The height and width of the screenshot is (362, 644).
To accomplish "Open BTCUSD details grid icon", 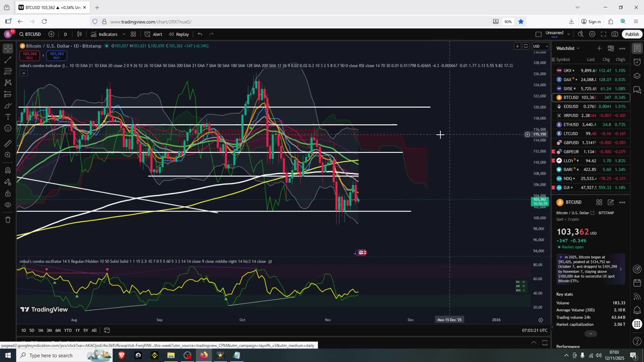I will pyautogui.click(x=599, y=202).
